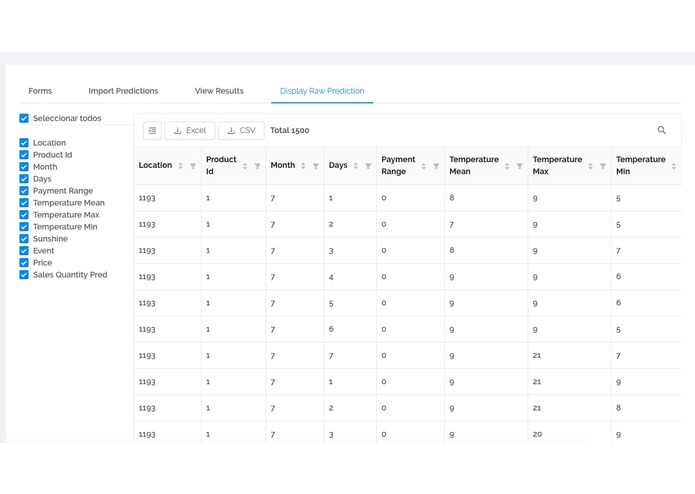Uncheck the Sales Quantity Pred checkbox
Screen dimensions: 695x494
[24, 274]
